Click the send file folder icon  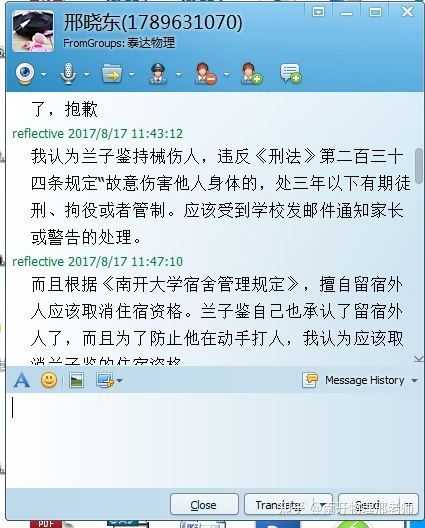pyautogui.click(x=112, y=73)
